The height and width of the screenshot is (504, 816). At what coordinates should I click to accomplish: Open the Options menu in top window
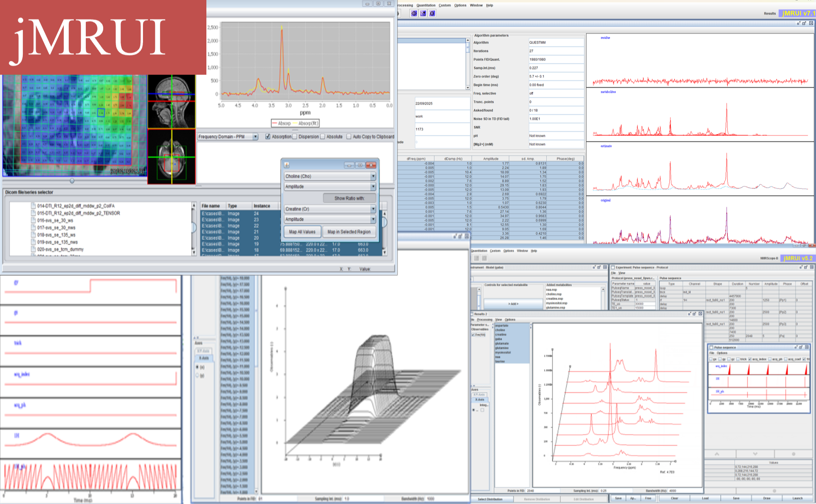(x=460, y=5)
